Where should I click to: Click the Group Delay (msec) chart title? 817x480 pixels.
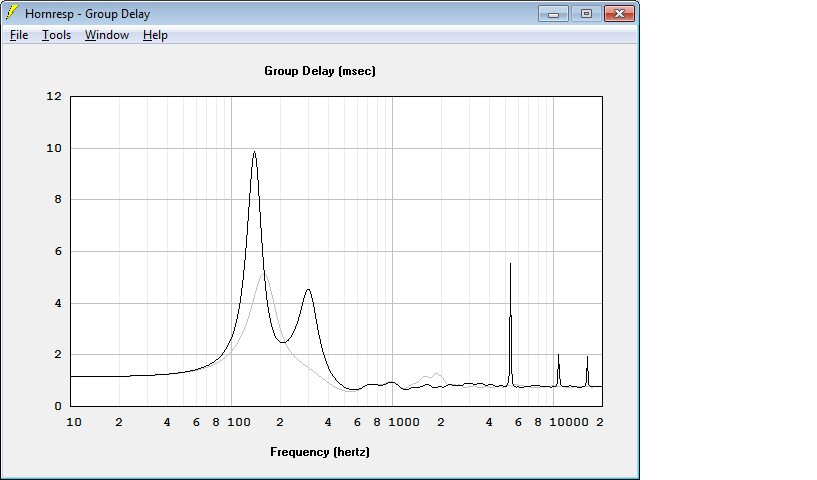click(320, 71)
